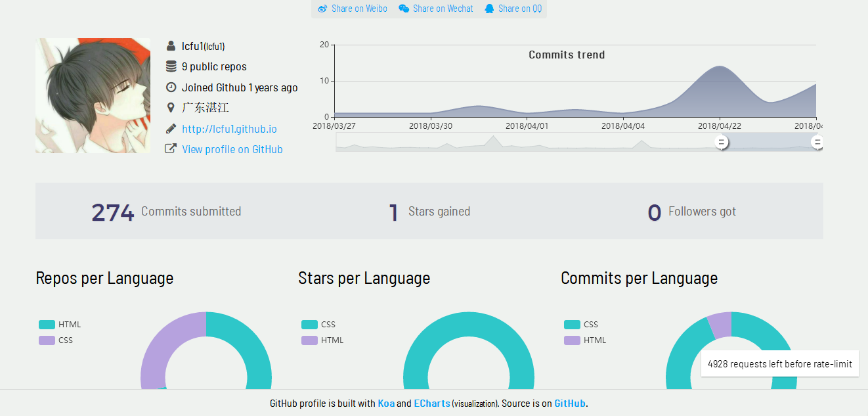Toggle HTML legend in Stars per Language

click(x=322, y=340)
